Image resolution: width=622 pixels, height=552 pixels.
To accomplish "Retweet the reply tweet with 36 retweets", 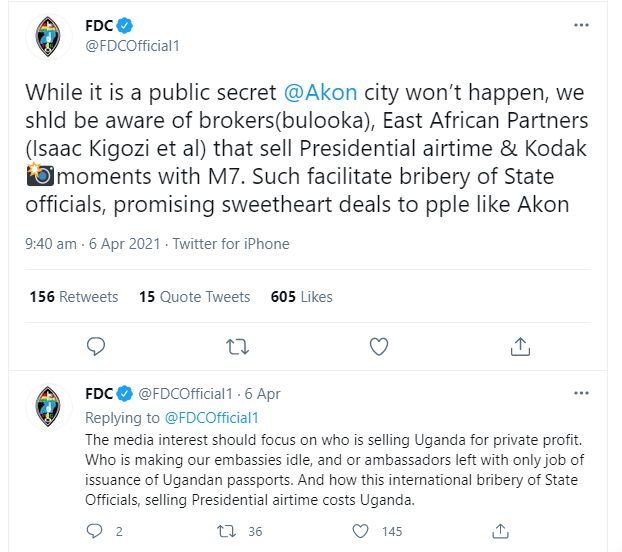I will click(227, 531).
